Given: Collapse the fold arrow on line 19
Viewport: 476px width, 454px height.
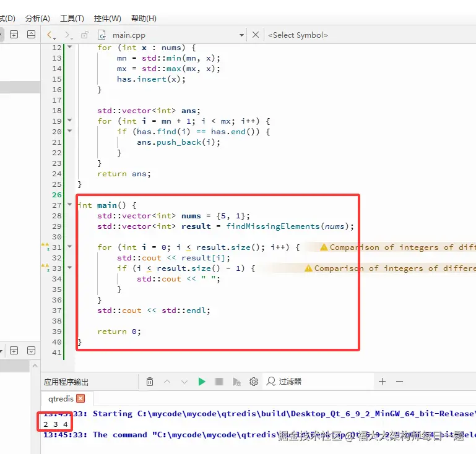Looking at the screenshot, I should (70, 121).
